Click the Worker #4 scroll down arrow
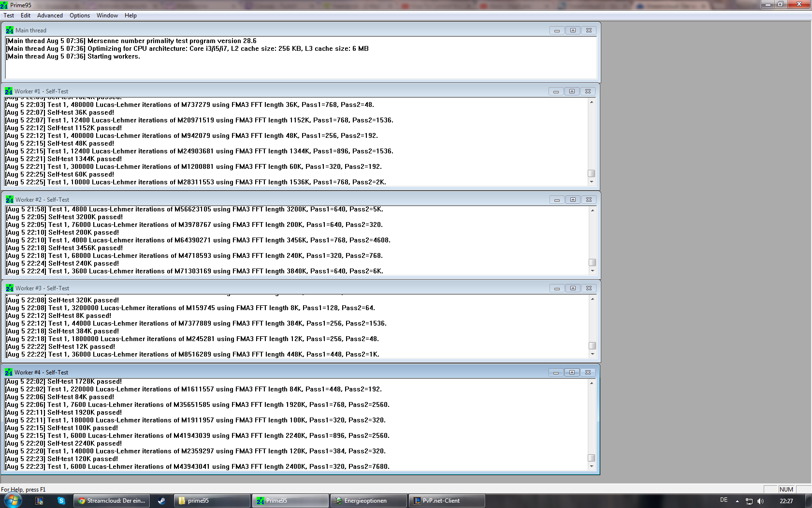 click(592, 466)
